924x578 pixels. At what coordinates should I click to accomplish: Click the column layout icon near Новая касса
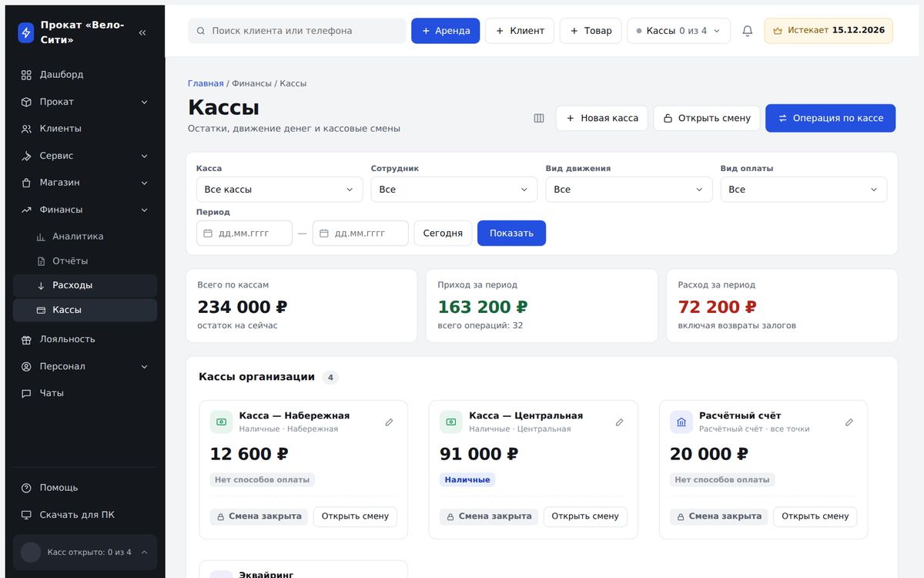tap(539, 118)
